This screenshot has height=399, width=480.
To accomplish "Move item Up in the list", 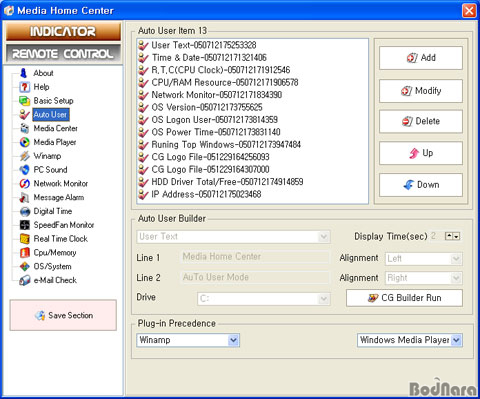I will click(x=421, y=153).
